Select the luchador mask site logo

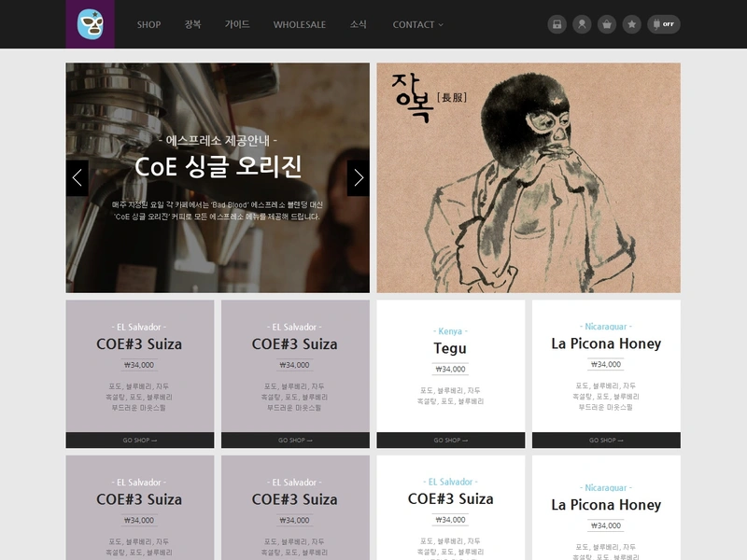pos(91,22)
